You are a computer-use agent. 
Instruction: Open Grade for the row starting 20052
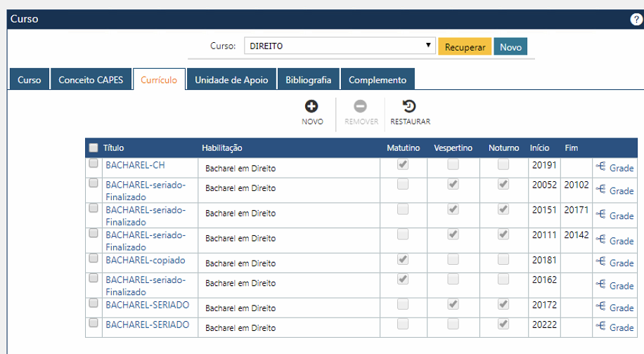click(x=615, y=190)
